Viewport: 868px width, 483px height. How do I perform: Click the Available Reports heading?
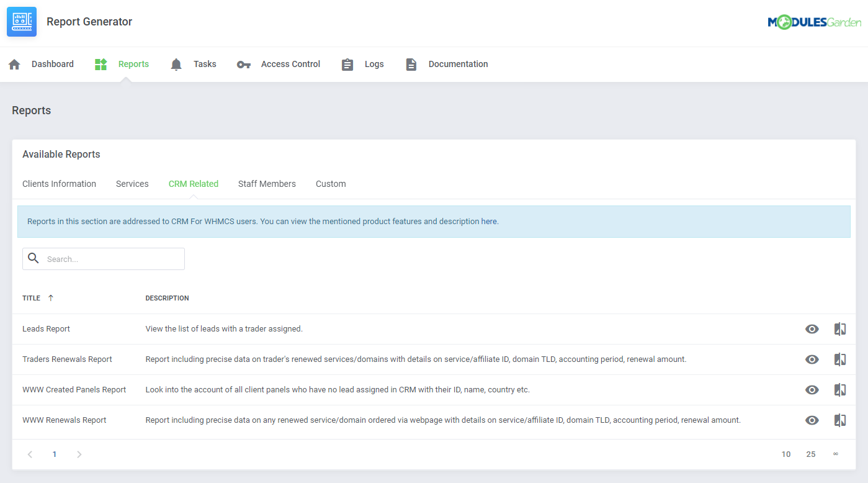61,155
